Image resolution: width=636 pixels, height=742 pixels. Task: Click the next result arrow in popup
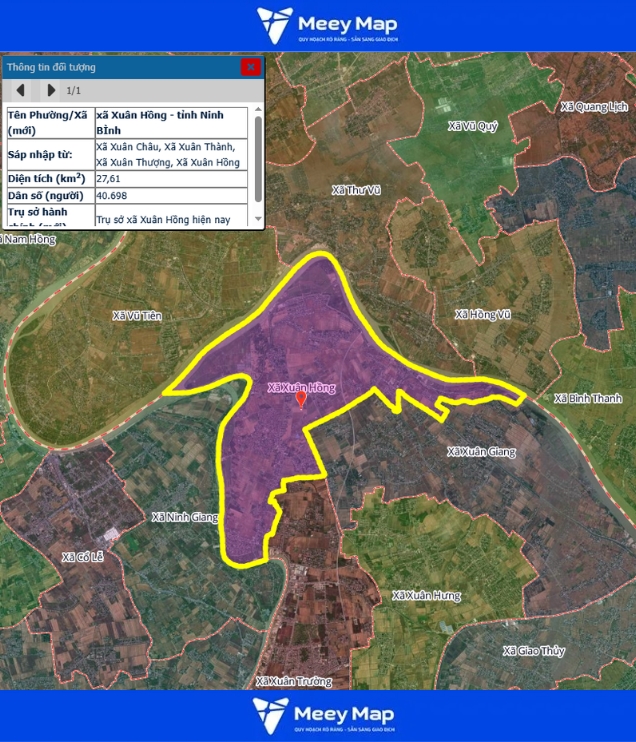[51, 90]
